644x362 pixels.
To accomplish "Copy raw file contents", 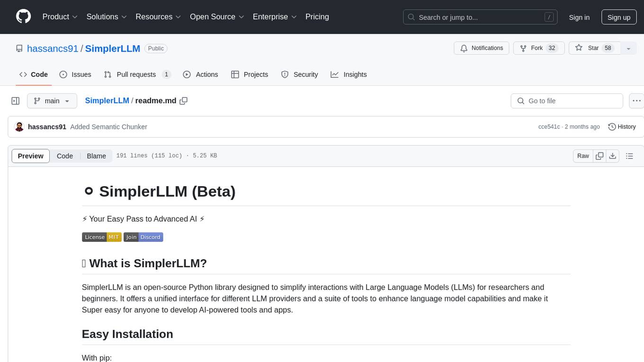I will point(599,156).
